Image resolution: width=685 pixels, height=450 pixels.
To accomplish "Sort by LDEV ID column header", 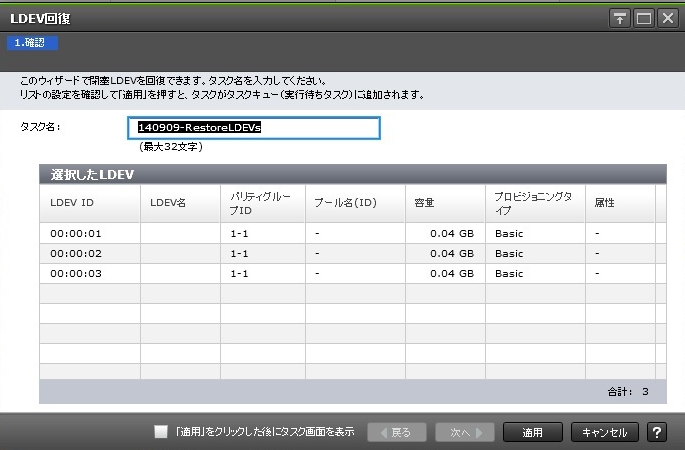I will [x=90, y=203].
